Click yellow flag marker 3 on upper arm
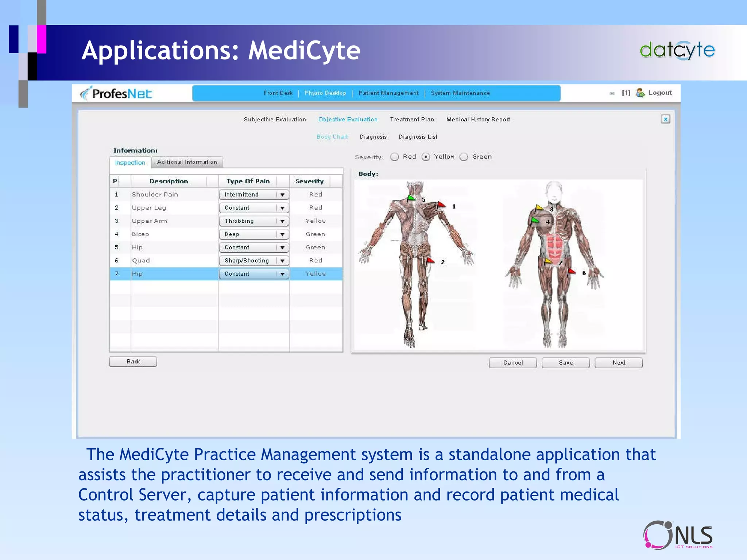747x560 pixels. 539,208
